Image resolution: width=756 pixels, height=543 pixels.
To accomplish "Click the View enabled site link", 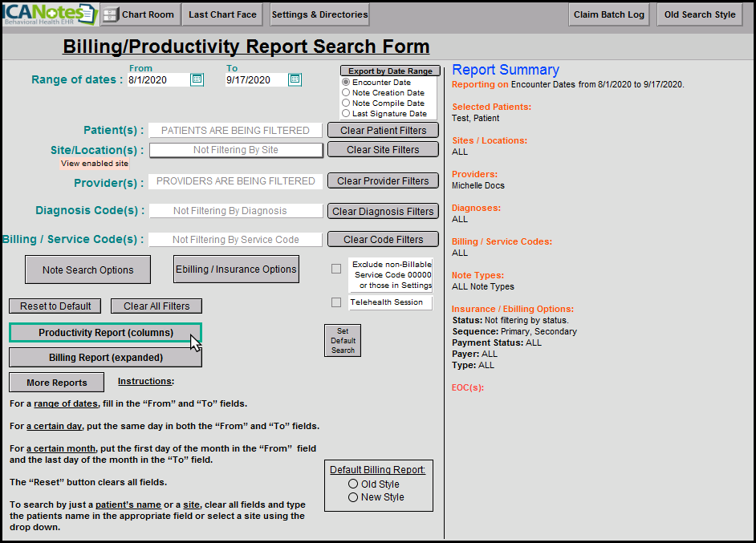I will 95,164.
